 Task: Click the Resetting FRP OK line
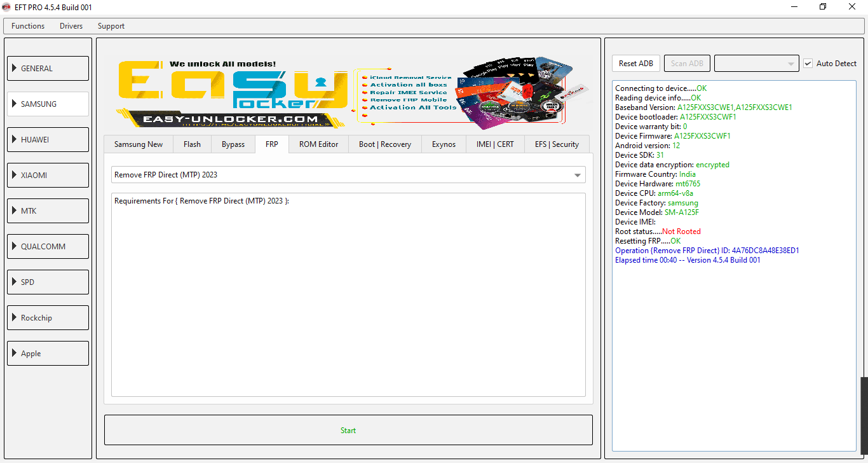point(648,241)
